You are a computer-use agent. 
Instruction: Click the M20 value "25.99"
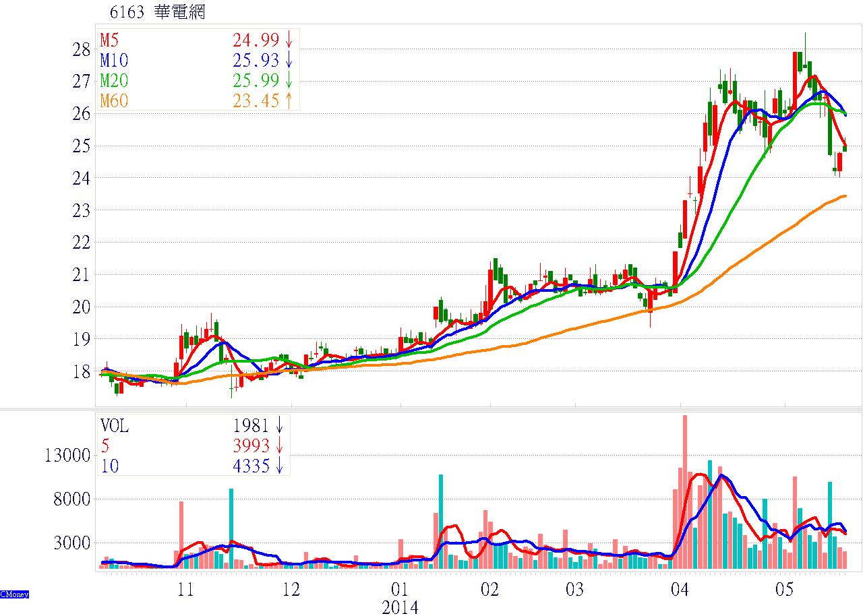coord(256,81)
